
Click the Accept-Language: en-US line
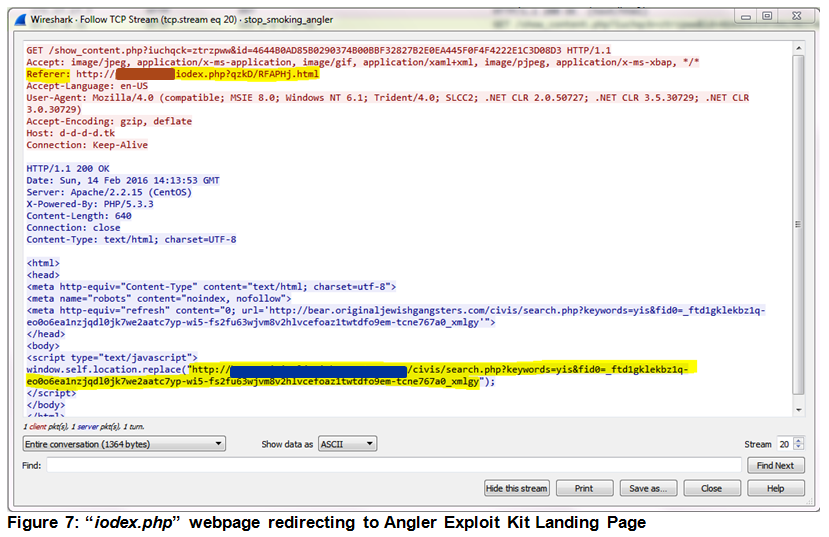pos(87,86)
